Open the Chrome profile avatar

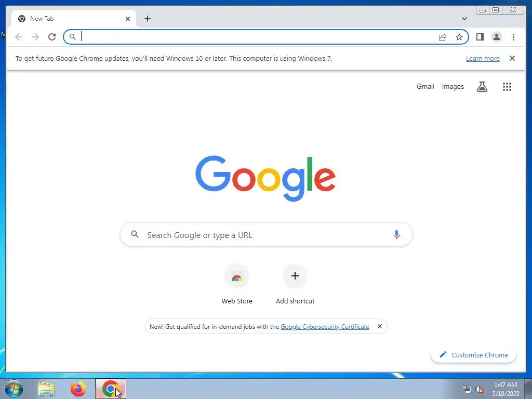[x=496, y=37]
